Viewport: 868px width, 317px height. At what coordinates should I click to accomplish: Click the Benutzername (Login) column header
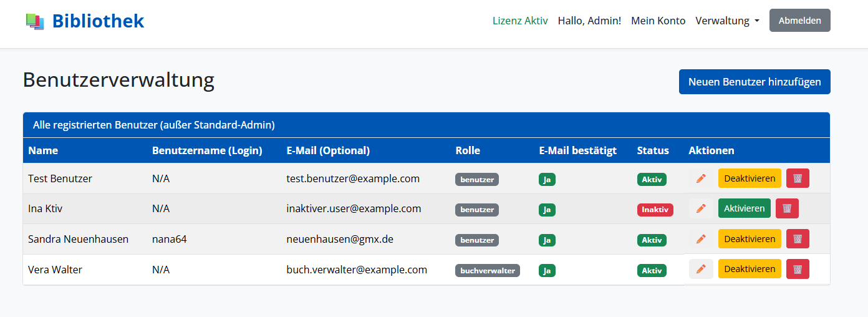click(x=207, y=150)
